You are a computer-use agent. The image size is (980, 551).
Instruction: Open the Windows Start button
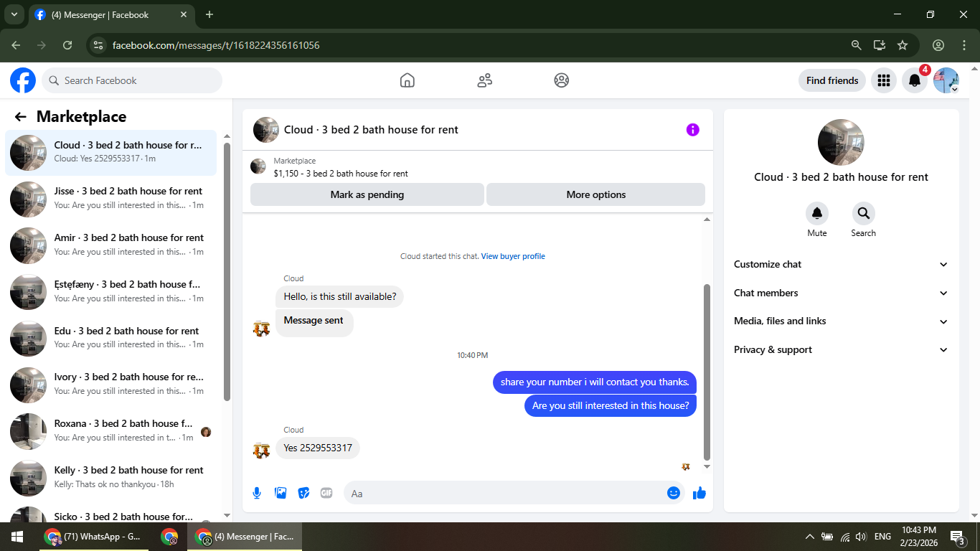(x=17, y=537)
